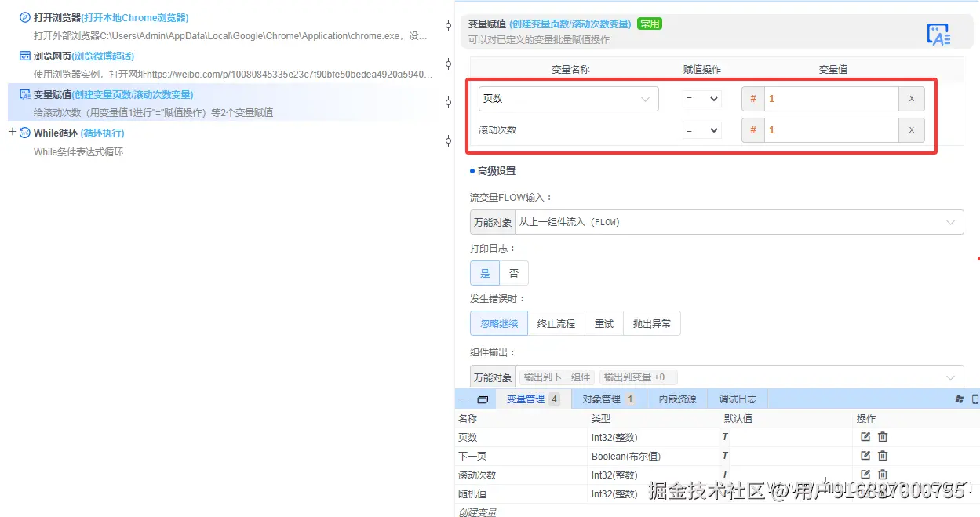Expand the While循环 step with plus
Viewport: 980px width, 517px height.
point(12,132)
